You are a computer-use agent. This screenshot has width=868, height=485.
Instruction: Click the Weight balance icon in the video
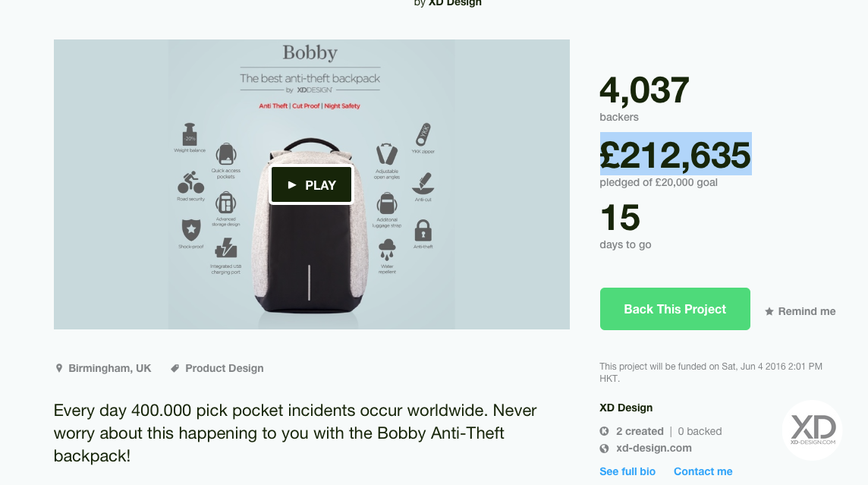pos(190,134)
